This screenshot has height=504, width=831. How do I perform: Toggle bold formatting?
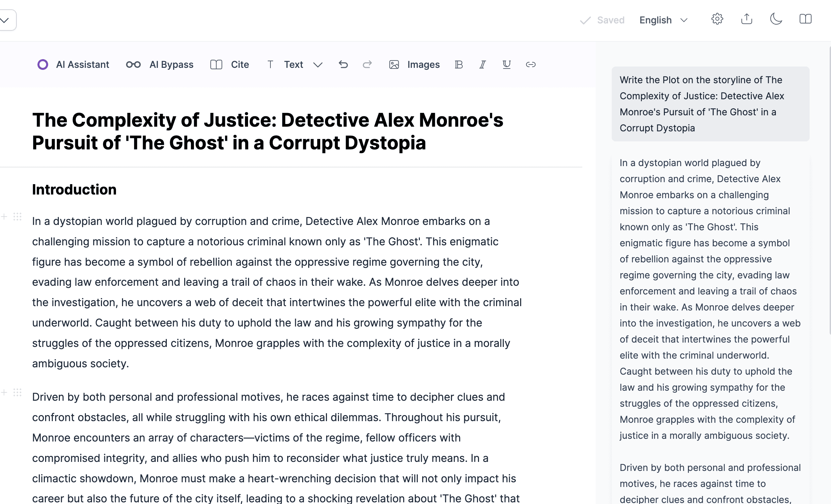459,65
